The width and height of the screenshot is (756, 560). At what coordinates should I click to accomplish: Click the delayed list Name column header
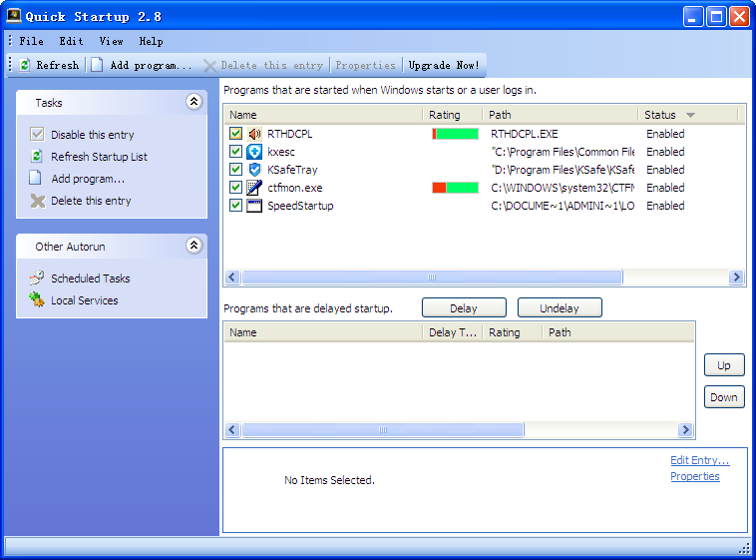click(323, 332)
